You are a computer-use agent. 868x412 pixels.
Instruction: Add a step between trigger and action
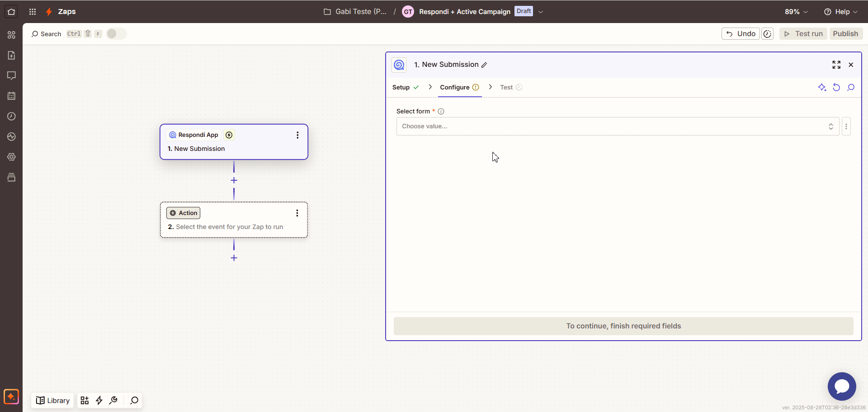234,180
